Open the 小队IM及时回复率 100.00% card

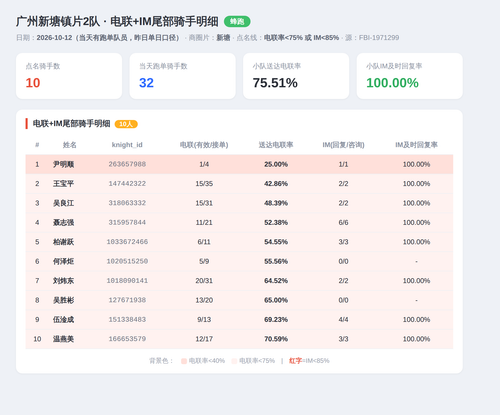410,76
